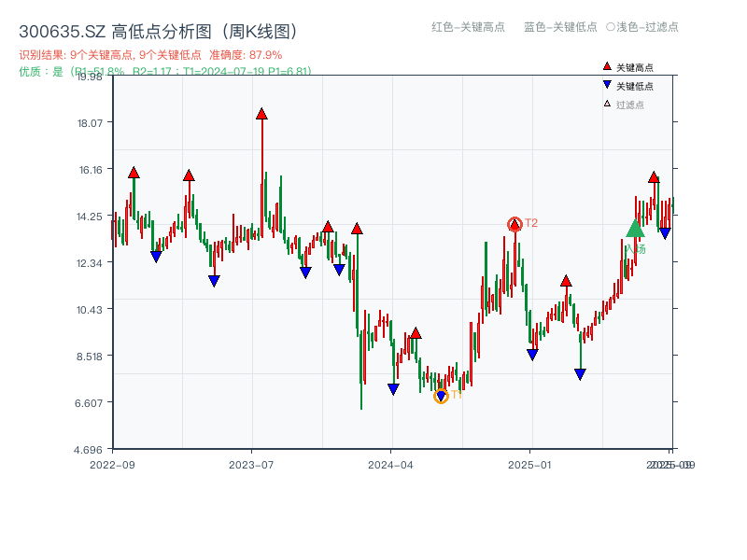The height and width of the screenshot is (560, 747).
Task: Click the 2025-01 x-axis date label
Action: 529,465
